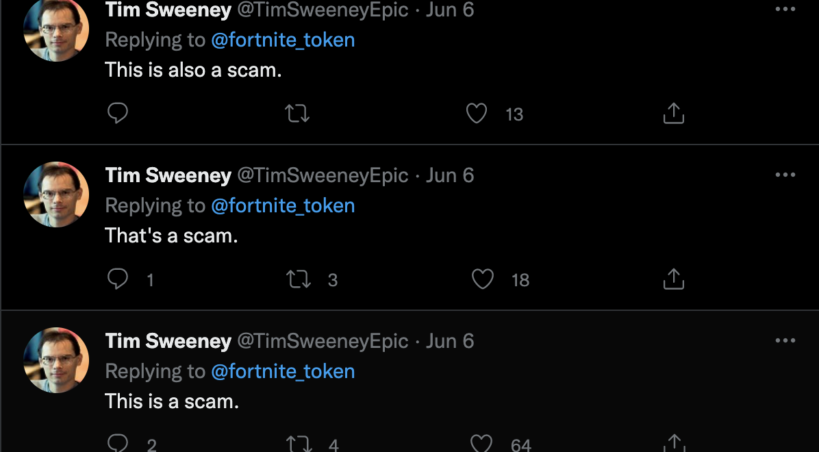Open more options menu on "That's a scam." tweet
The width and height of the screenshot is (819, 452).
click(785, 175)
